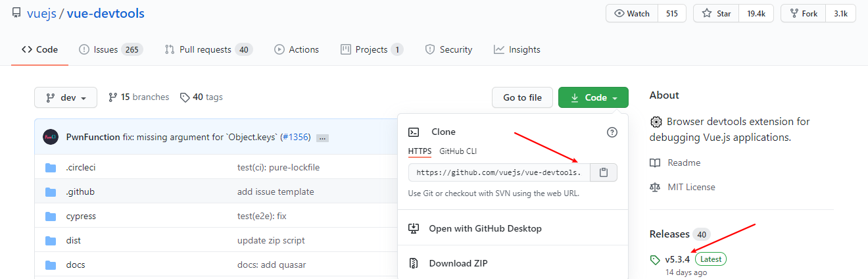Open the dist folder
The image size is (868, 279).
click(x=74, y=241)
